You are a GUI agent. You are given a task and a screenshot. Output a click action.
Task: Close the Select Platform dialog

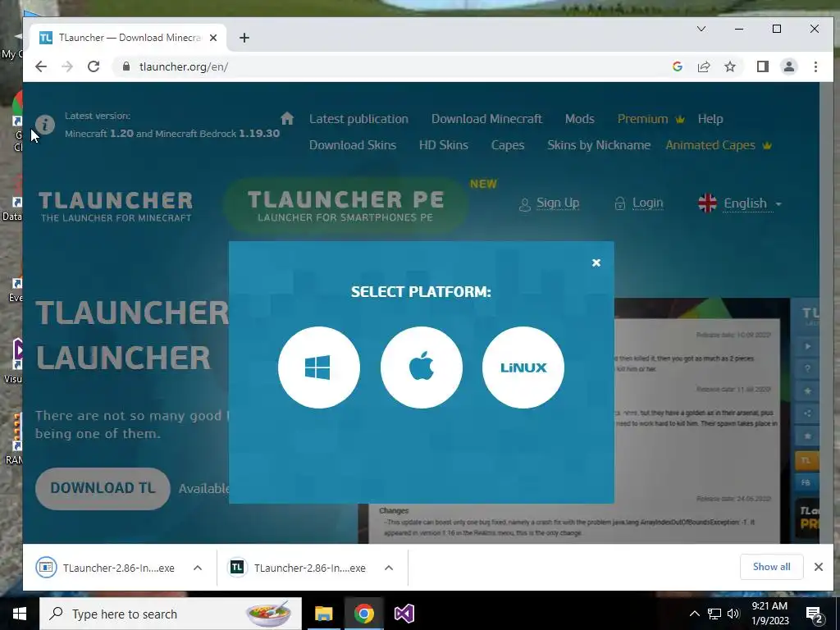click(x=596, y=262)
